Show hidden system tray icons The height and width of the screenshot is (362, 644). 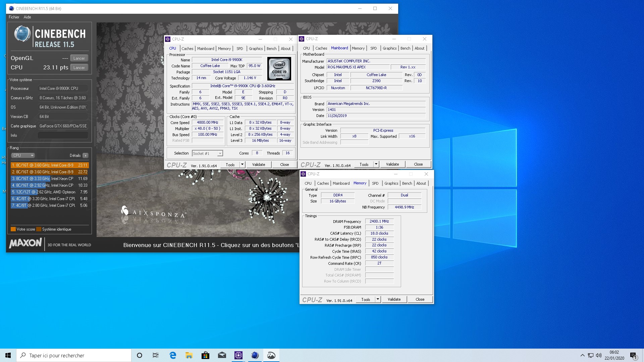pos(582,355)
